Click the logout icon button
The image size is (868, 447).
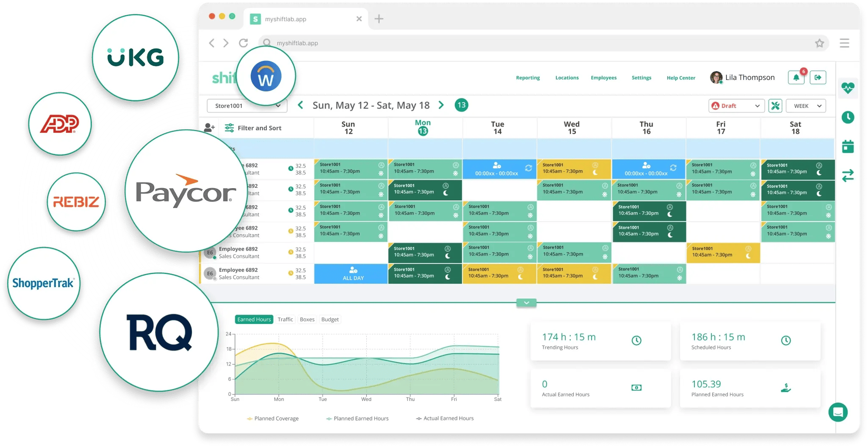pos(818,78)
